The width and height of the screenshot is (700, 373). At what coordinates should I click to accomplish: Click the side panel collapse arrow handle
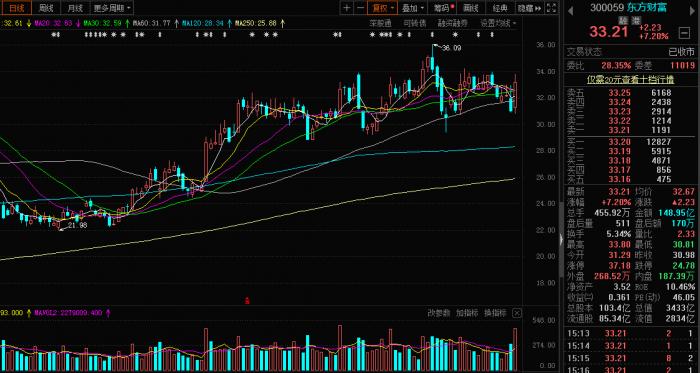[561, 239]
